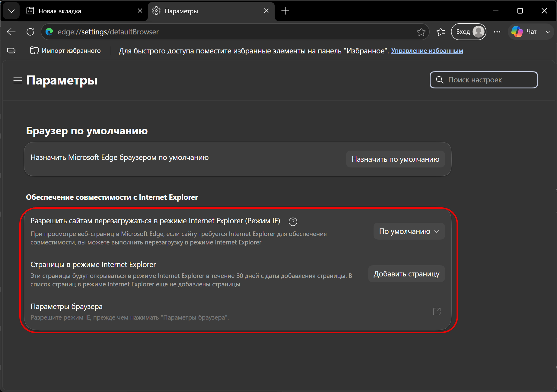The width and height of the screenshot is (557, 392).
Task: Click Обеспечение совместимости с Internet Explorer heading
Action: 112,197
